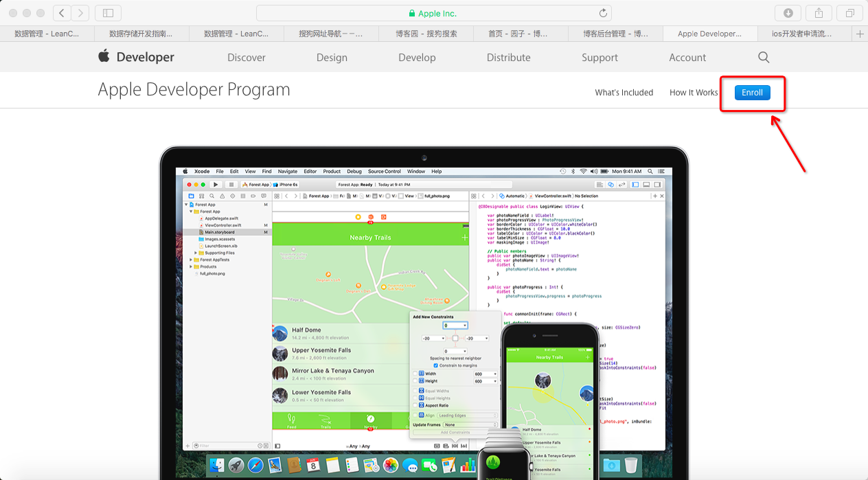Open the Discover section
The image size is (868, 480).
[247, 58]
